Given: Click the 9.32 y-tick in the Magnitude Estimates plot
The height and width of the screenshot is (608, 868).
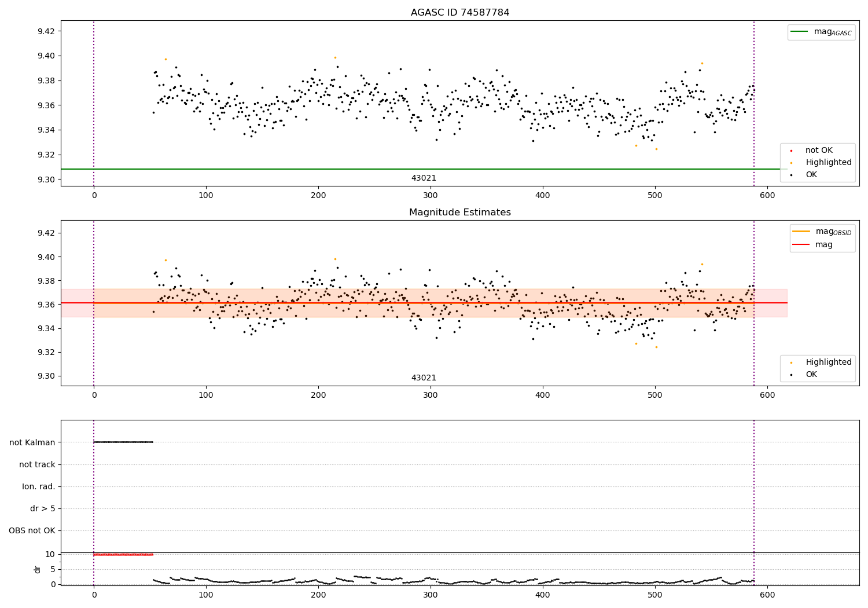Looking at the screenshot, I should point(45,352).
